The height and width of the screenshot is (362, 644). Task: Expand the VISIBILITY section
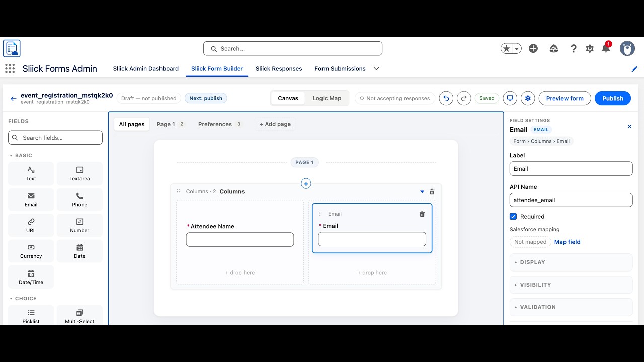point(571,285)
